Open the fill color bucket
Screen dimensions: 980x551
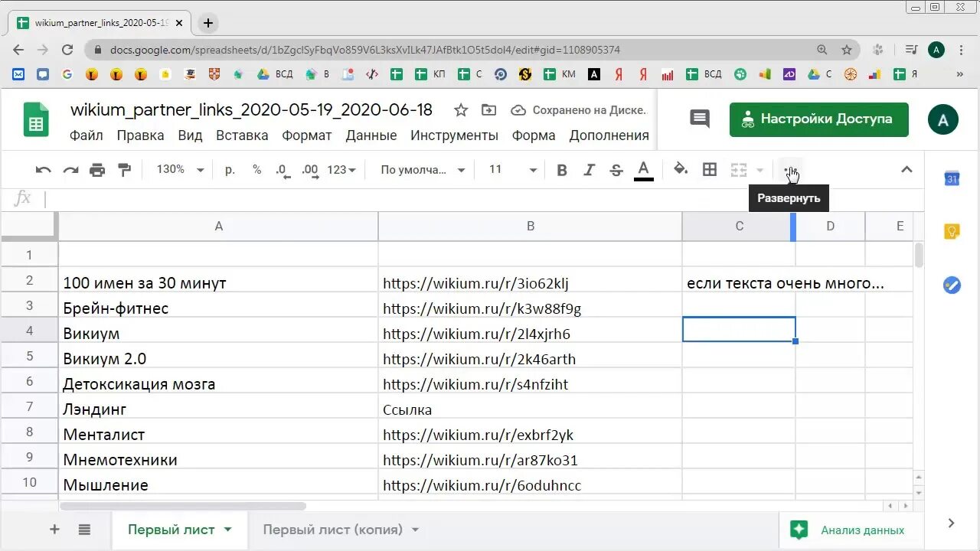point(681,169)
